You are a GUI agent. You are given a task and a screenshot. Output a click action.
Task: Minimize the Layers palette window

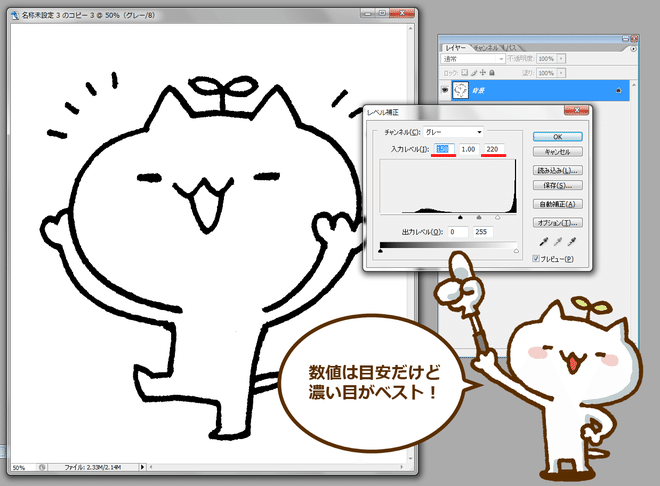[626, 39]
